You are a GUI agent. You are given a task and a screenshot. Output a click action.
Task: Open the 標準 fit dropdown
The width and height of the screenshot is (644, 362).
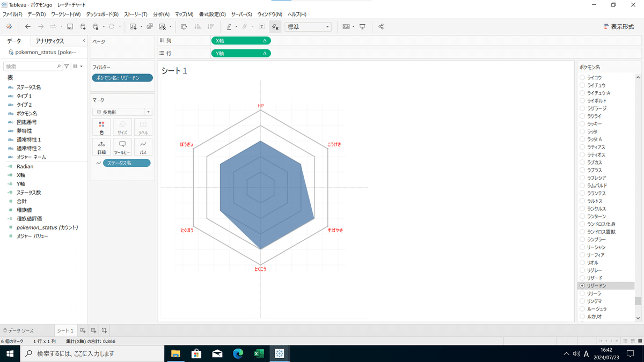308,26
